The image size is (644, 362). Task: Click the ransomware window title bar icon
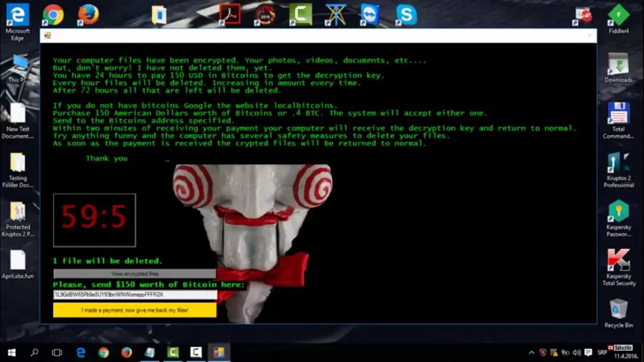tap(47, 35)
